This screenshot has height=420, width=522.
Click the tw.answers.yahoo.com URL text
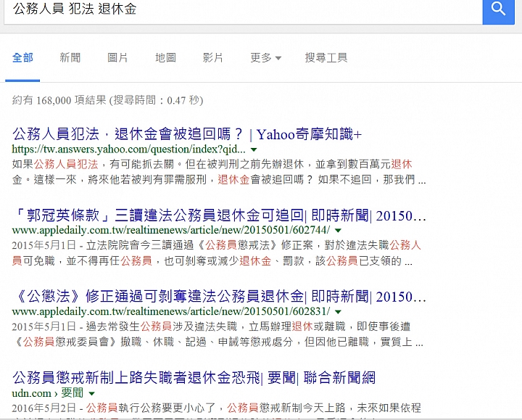click(x=128, y=149)
